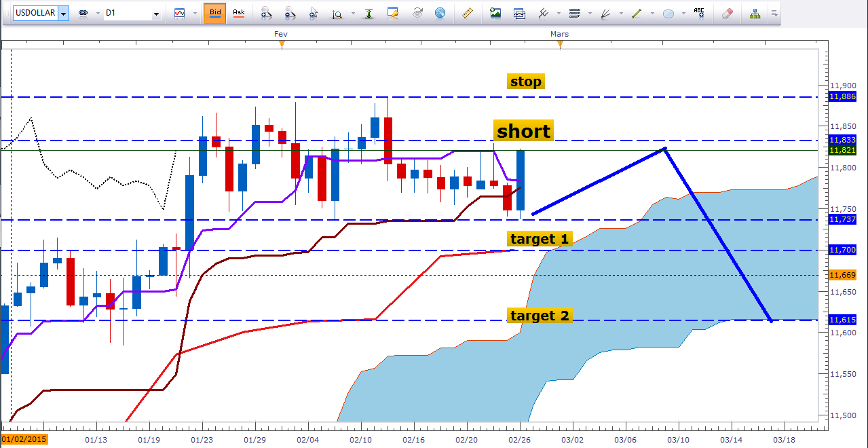Click the vertical scale zoom icon
This screenshot has width=868, height=448.
pyautogui.click(x=337, y=13)
